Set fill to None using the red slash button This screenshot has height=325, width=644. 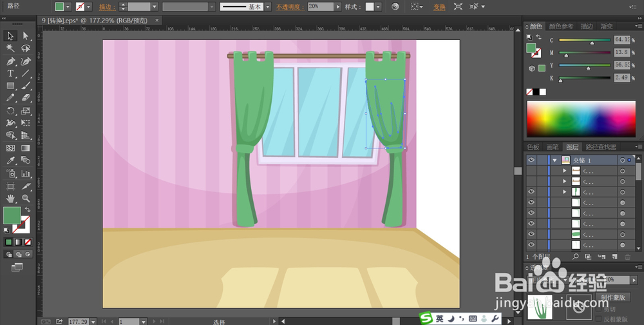click(x=28, y=242)
